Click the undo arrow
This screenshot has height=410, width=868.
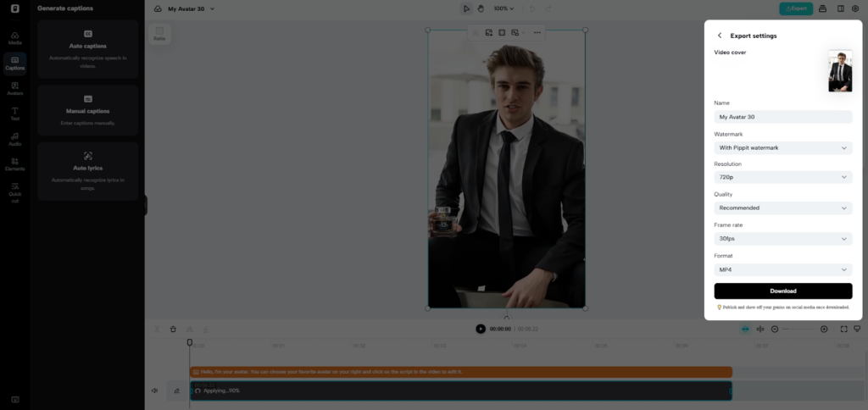(532, 8)
